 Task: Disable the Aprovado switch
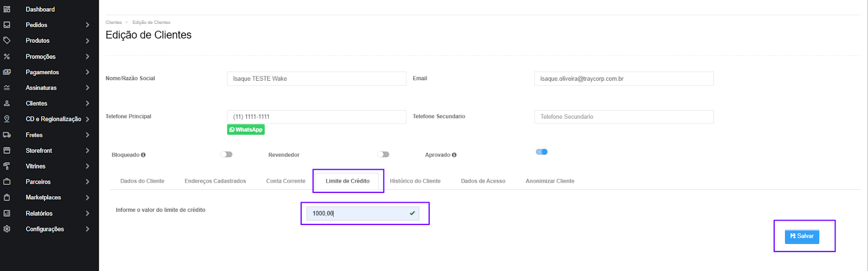(541, 152)
